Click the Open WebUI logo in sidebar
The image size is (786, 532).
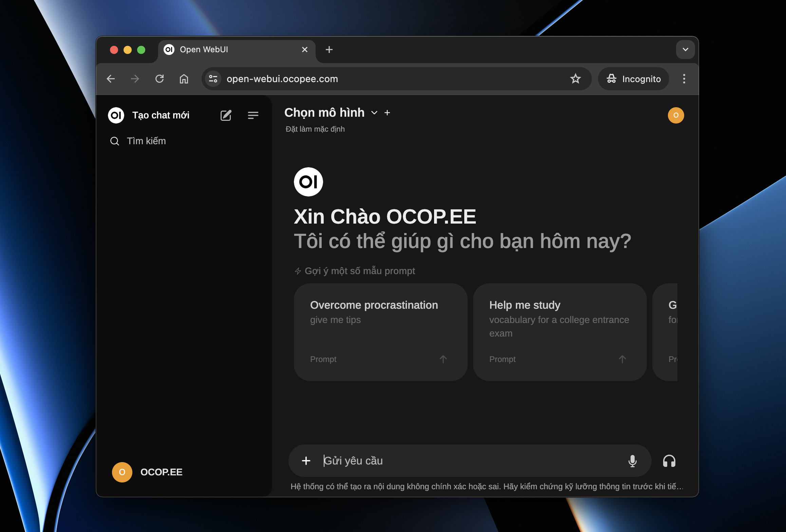pyautogui.click(x=116, y=115)
